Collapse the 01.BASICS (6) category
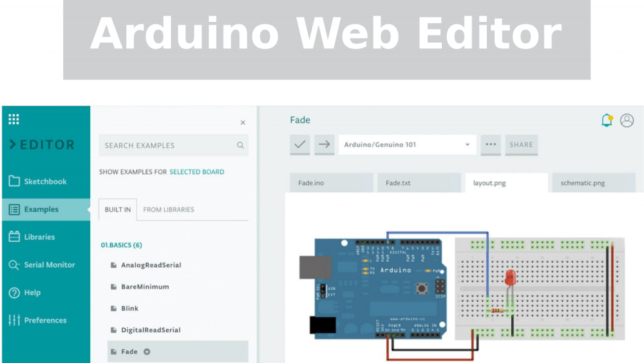Image resolution: width=644 pixels, height=363 pixels. 121,245
